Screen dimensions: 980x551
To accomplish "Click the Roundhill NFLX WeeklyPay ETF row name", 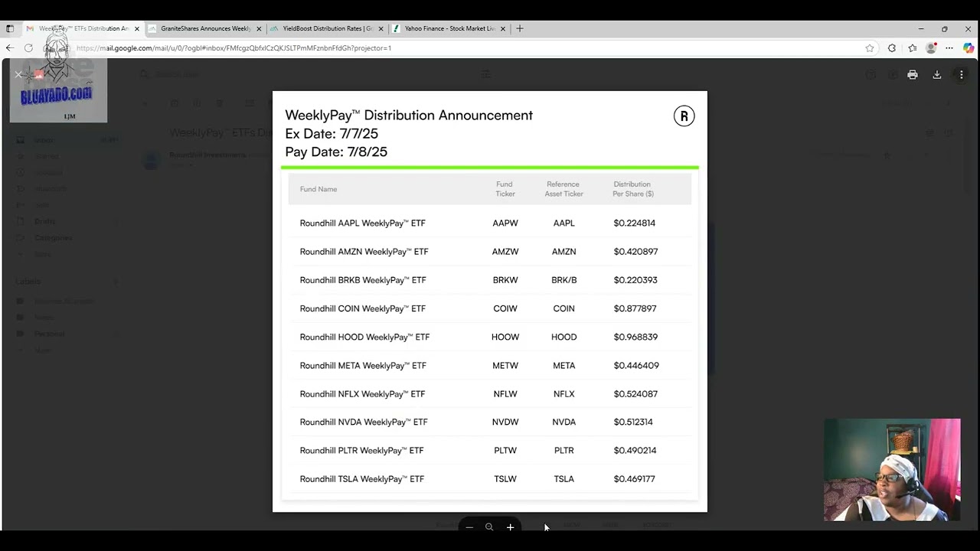I will coord(362,394).
